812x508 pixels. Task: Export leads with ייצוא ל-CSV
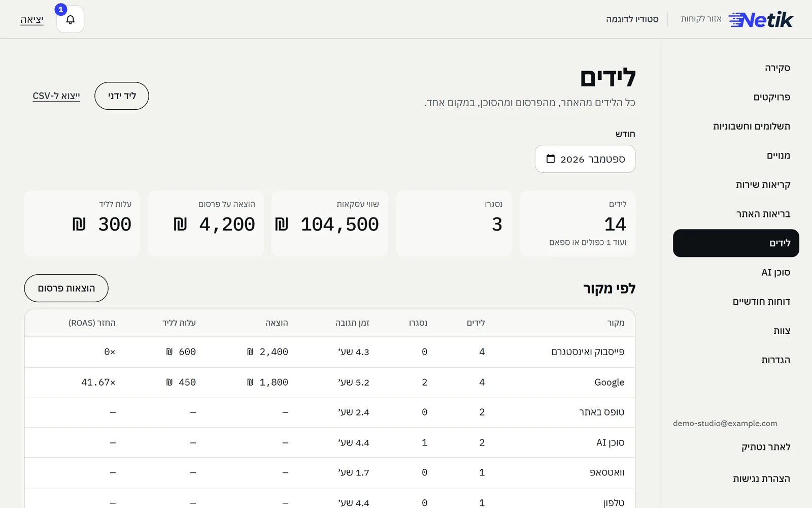(56, 96)
